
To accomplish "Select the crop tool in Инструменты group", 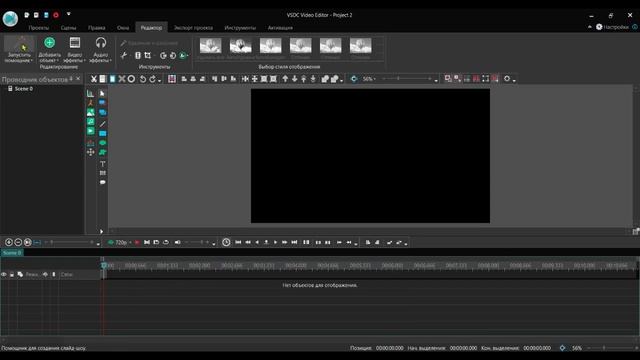I will (x=148, y=55).
